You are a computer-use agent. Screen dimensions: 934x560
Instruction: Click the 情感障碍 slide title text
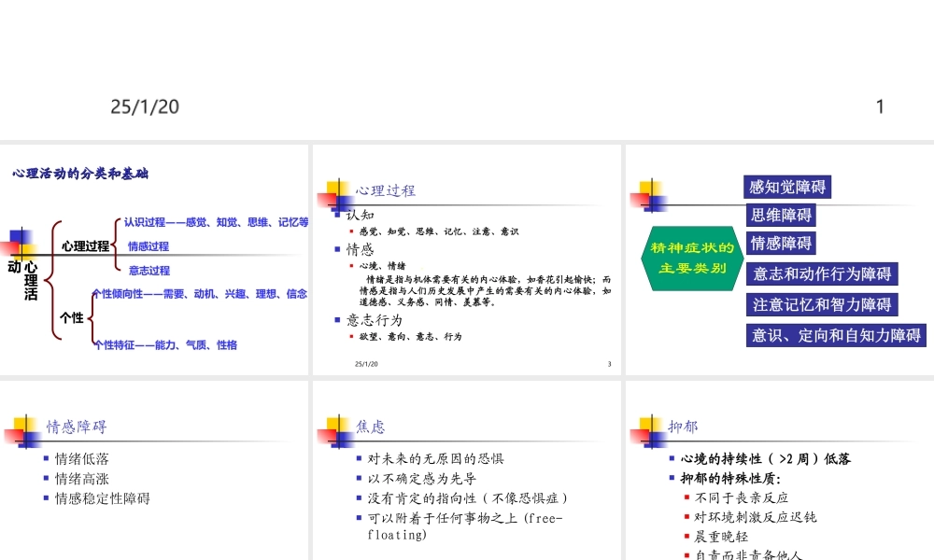coord(77,427)
